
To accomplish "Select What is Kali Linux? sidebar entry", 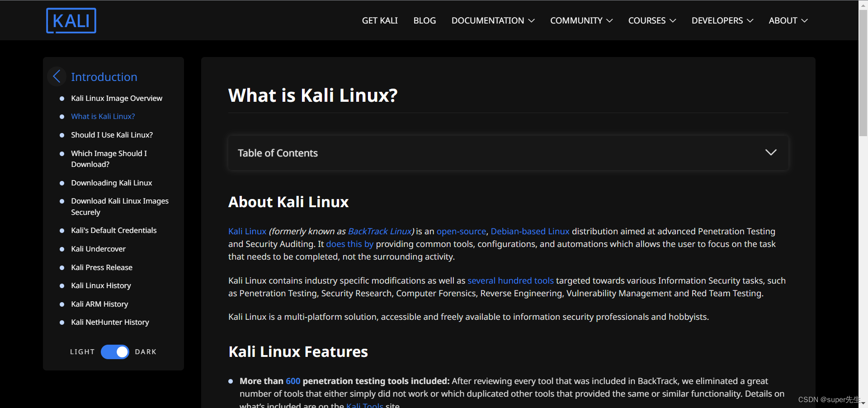I will point(103,116).
